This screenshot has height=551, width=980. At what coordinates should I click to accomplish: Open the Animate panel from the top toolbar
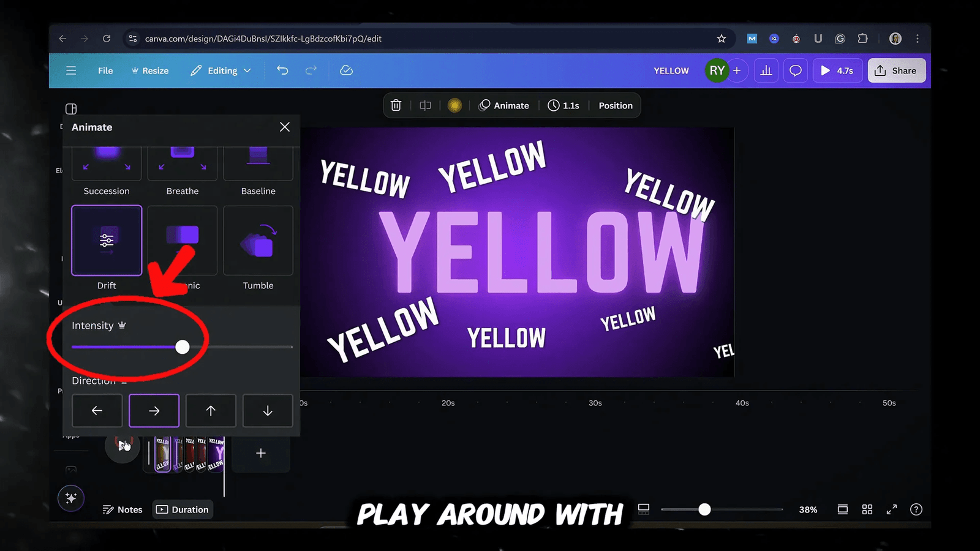[505, 105]
